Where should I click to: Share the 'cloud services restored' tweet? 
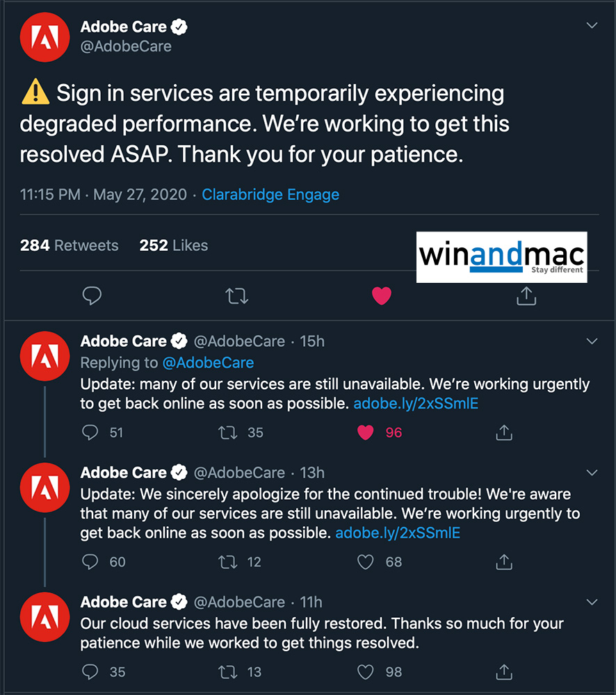504,672
